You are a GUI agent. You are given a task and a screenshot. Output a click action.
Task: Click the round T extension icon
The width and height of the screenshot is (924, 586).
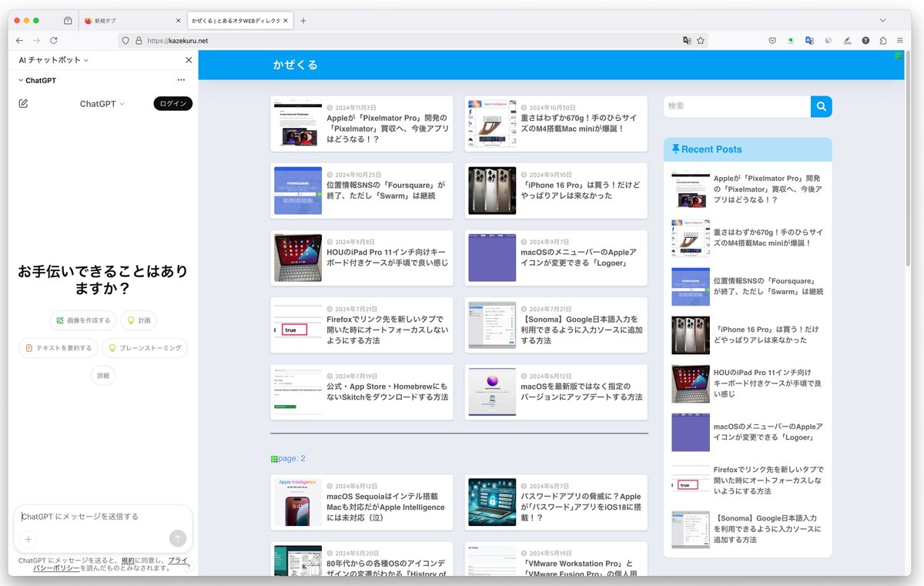click(865, 41)
